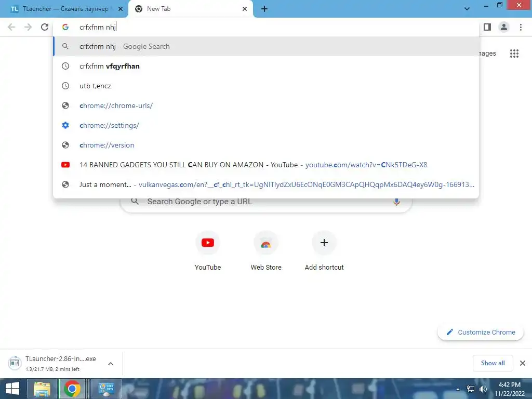Close the New Tab tab
532x399 pixels.
tap(245, 9)
